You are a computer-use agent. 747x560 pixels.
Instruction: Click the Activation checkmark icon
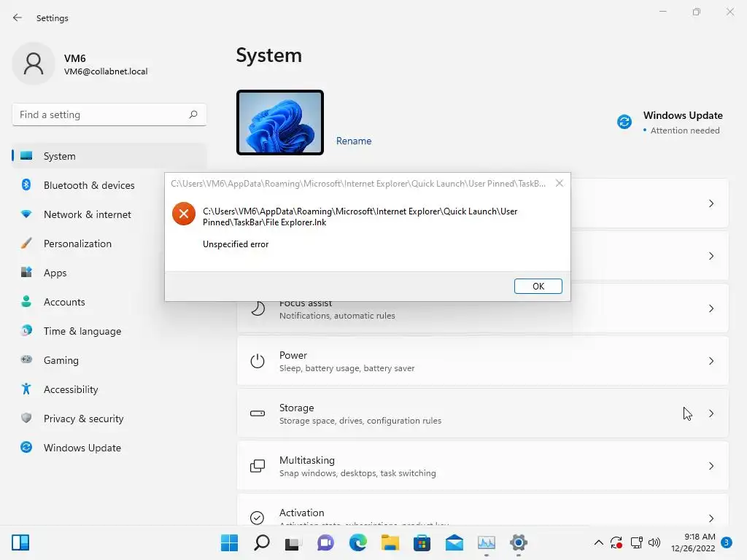258,518
